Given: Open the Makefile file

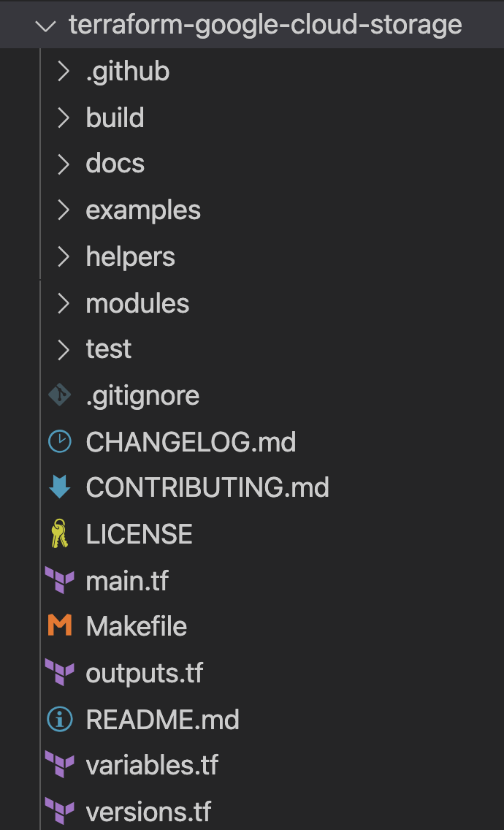Looking at the screenshot, I should tap(136, 626).
